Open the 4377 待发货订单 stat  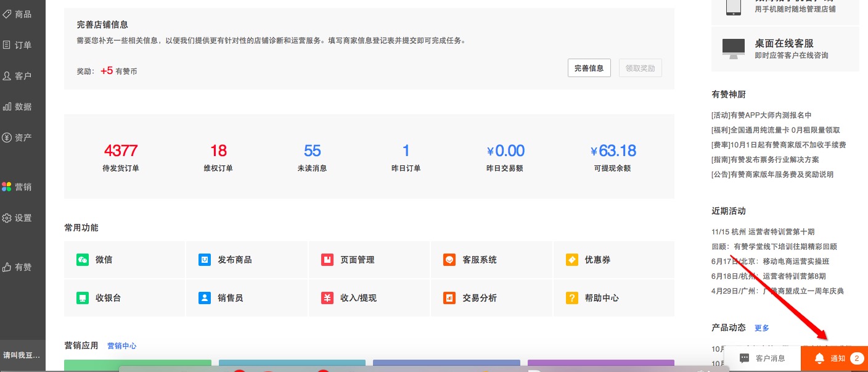[x=121, y=157]
